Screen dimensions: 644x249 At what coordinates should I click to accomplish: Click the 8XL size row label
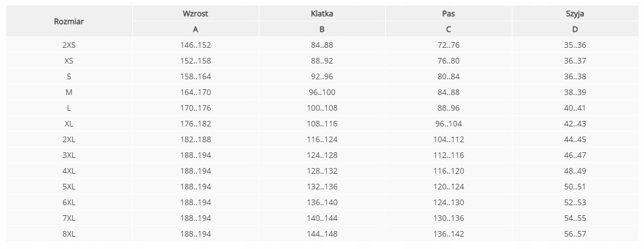(69, 234)
